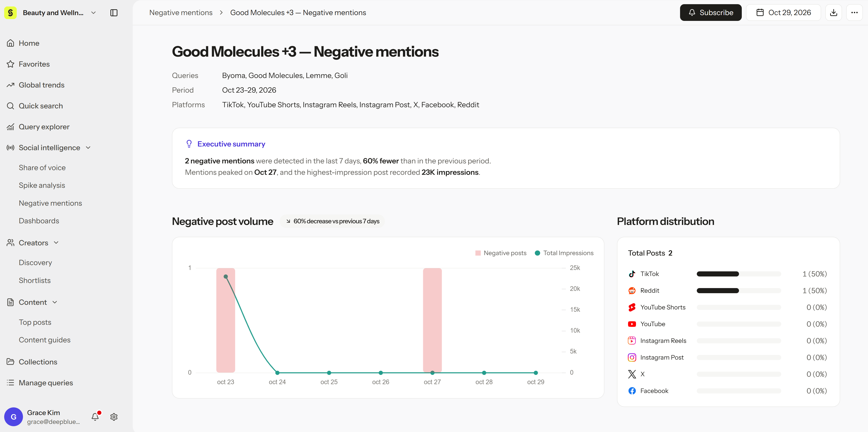868x432 pixels.
Task: Click the TikTok platform icon
Action: click(632, 274)
